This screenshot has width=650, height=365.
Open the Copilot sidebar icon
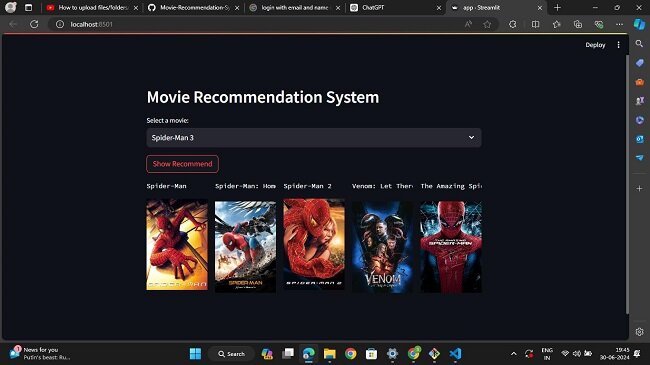(639, 24)
